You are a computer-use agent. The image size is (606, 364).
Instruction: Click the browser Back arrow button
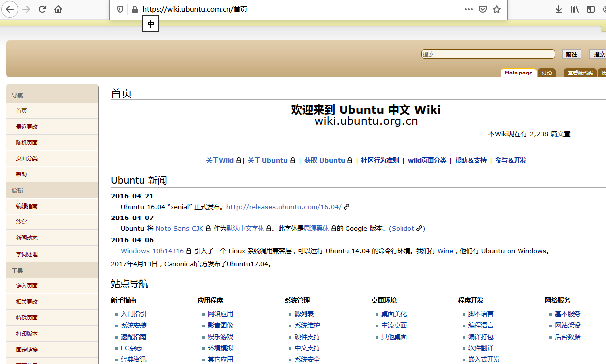(10, 9)
